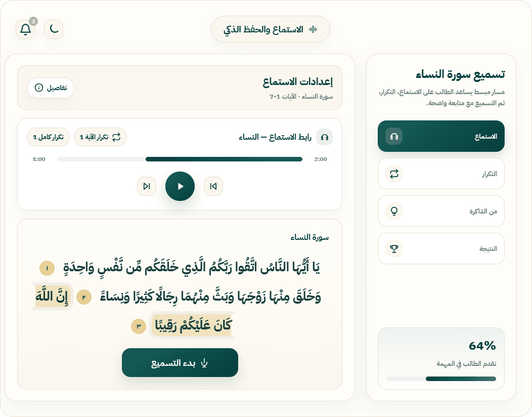Click verse number ١ marker
The height and width of the screenshot is (417, 532).
47,268
